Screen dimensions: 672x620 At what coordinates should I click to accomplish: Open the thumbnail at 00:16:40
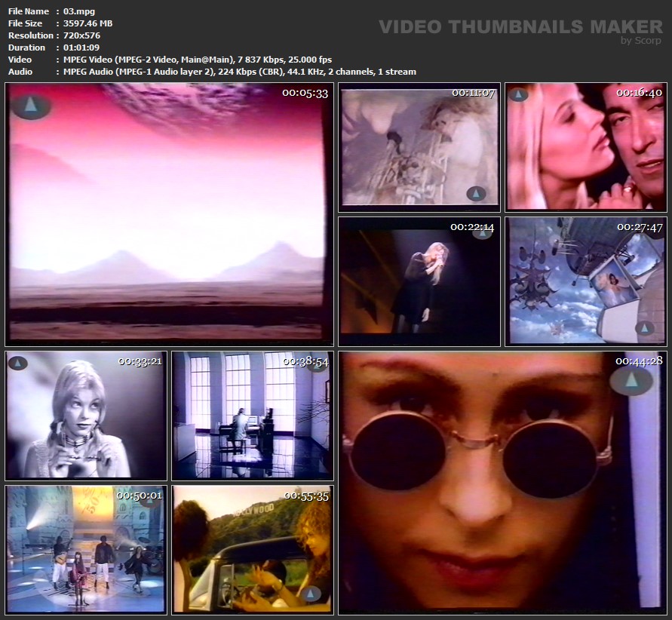pos(586,147)
